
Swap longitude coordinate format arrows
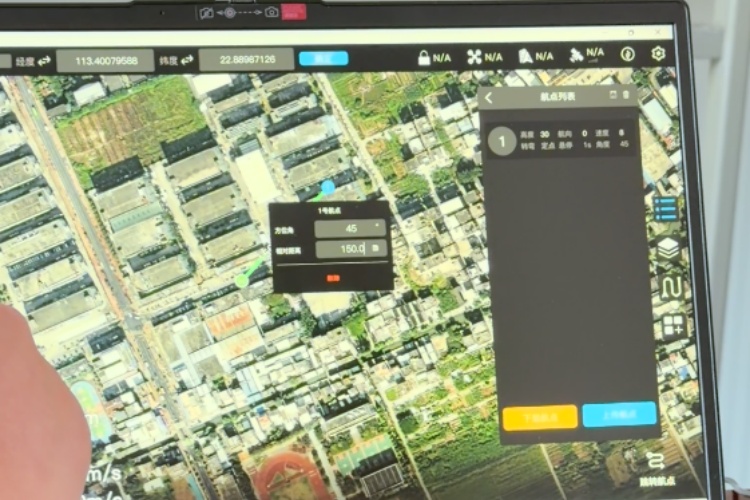coord(44,60)
